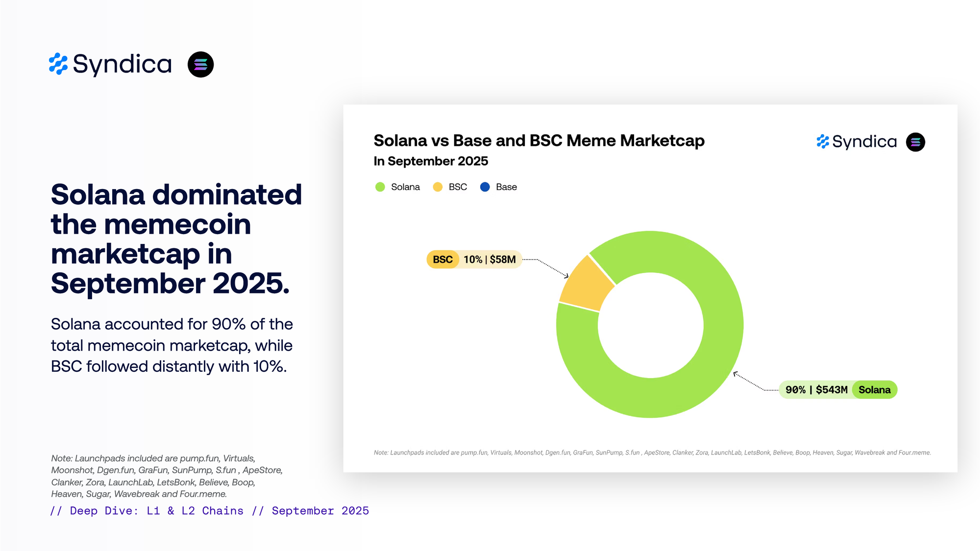Click the Syndica logo in top-left header
The image size is (980, 551).
110,64
